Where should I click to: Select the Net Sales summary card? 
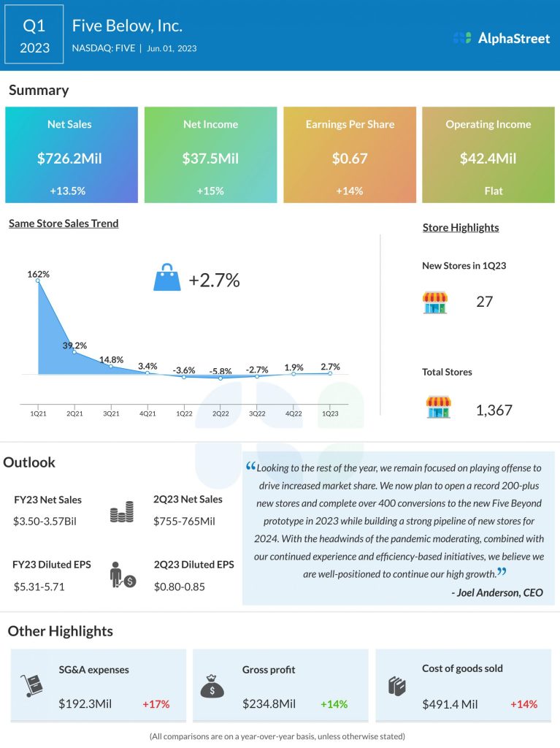pos(72,155)
